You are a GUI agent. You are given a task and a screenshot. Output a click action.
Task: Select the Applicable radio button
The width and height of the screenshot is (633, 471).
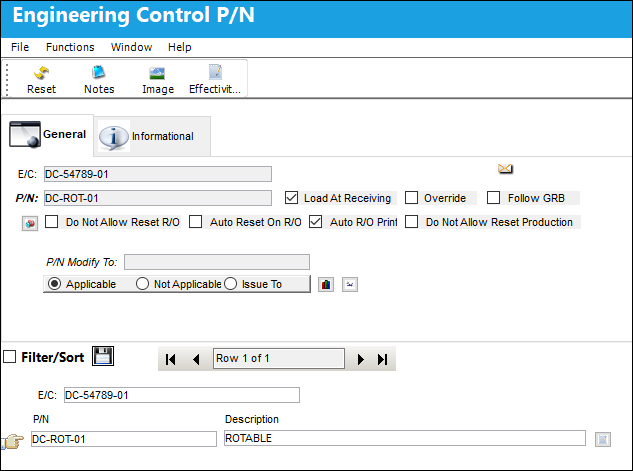click(54, 284)
